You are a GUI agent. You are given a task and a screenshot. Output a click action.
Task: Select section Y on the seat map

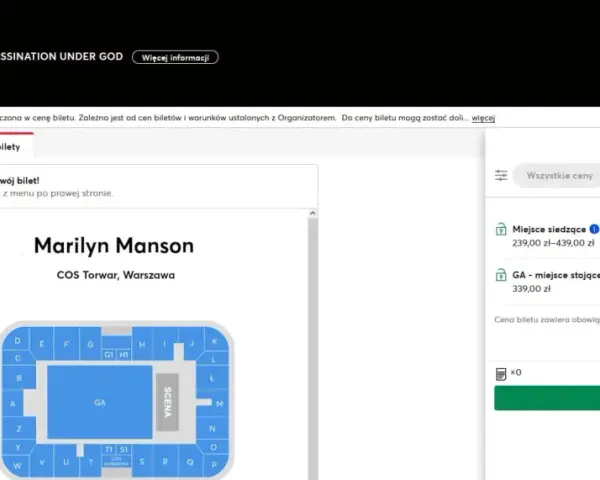[x=18, y=447]
